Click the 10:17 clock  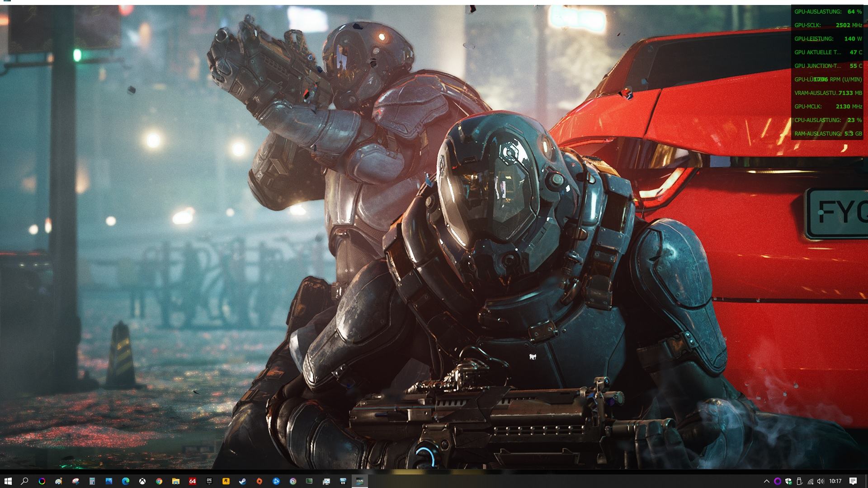click(835, 481)
